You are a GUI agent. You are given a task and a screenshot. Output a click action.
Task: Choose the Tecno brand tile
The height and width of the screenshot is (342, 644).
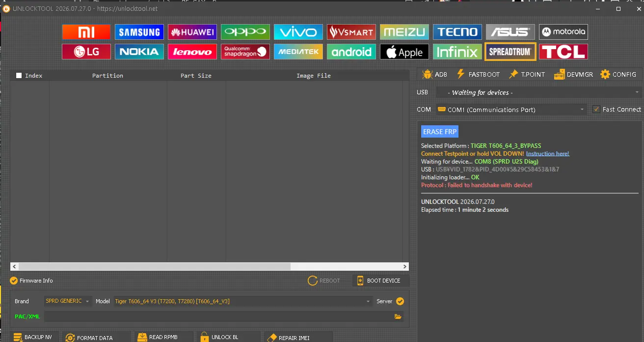pyautogui.click(x=457, y=32)
